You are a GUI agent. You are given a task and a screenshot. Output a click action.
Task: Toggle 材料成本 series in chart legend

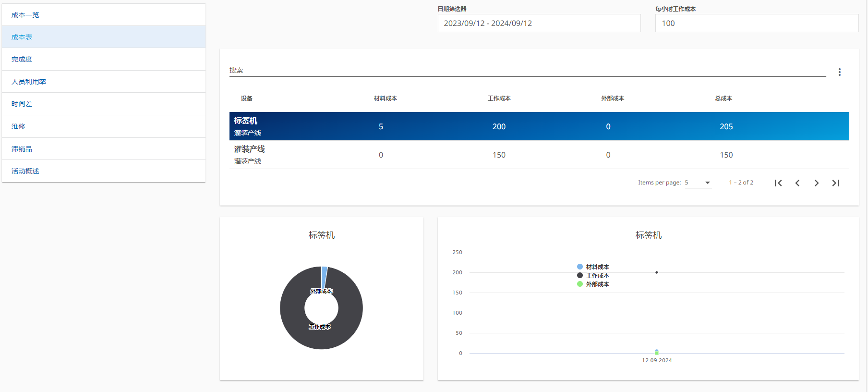[x=593, y=267]
